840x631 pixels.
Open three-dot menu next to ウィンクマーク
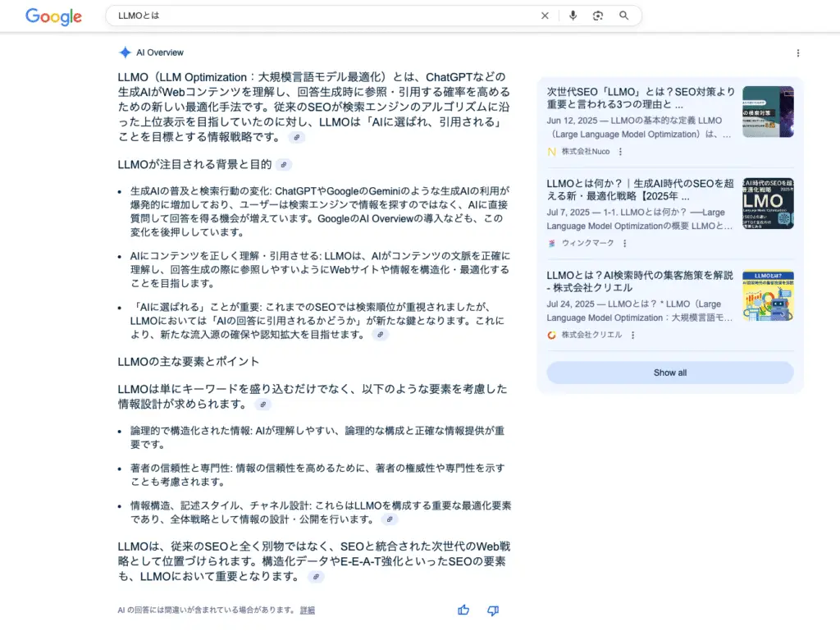tap(624, 243)
